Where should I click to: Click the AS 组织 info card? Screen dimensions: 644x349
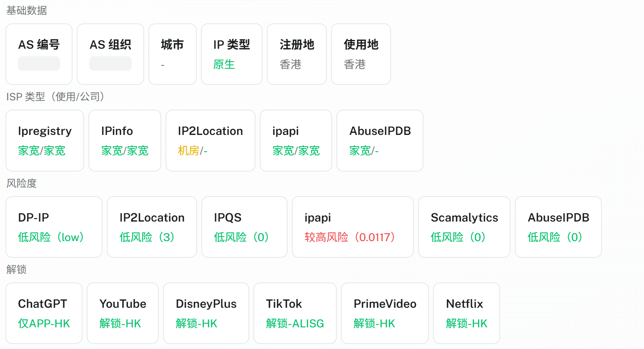(x=110, y=54)
